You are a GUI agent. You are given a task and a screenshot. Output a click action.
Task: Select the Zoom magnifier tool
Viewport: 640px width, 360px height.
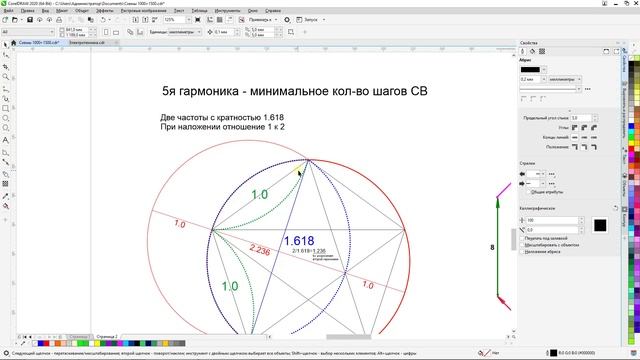[5, 77]
